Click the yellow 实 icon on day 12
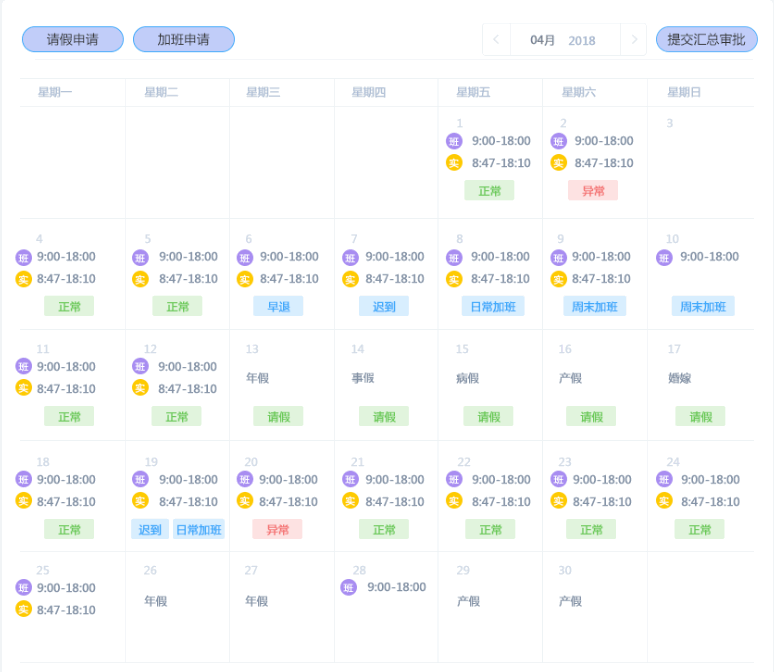The height and width of the screenshot is (672, 774). pyautogui.click(x=140, y=388)
